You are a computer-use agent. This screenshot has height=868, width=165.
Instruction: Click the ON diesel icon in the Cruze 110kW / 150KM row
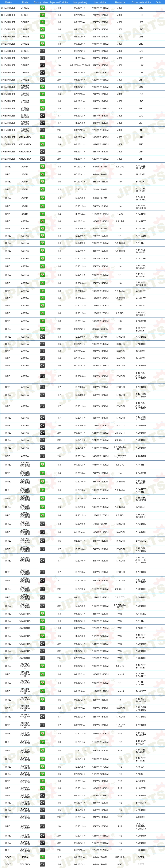pos(42,73)
